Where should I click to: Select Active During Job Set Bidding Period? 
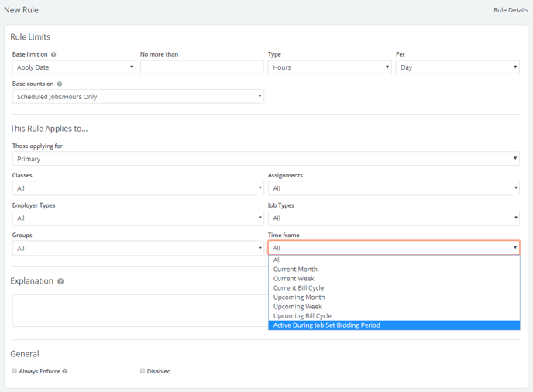326,325
